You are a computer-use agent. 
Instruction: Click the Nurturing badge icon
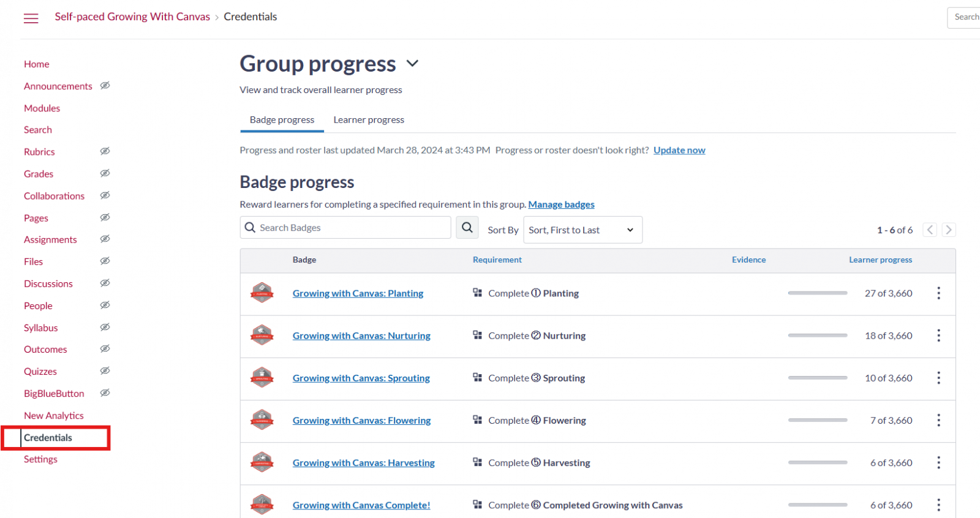[262, 336]
